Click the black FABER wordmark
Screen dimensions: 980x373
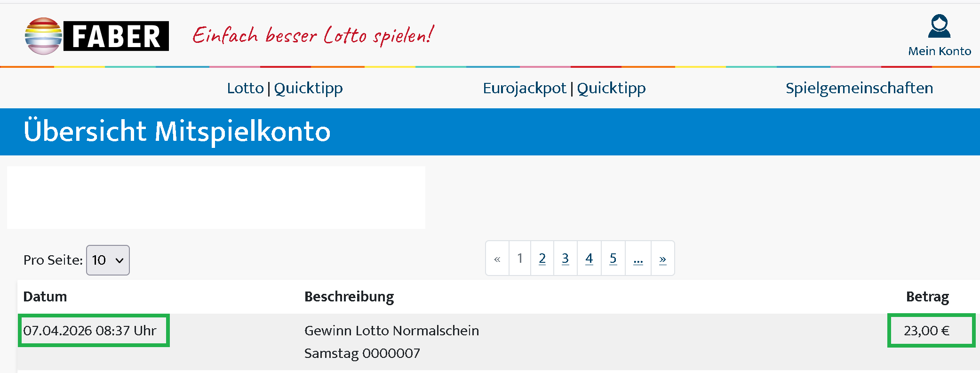(x=116, y=36)
